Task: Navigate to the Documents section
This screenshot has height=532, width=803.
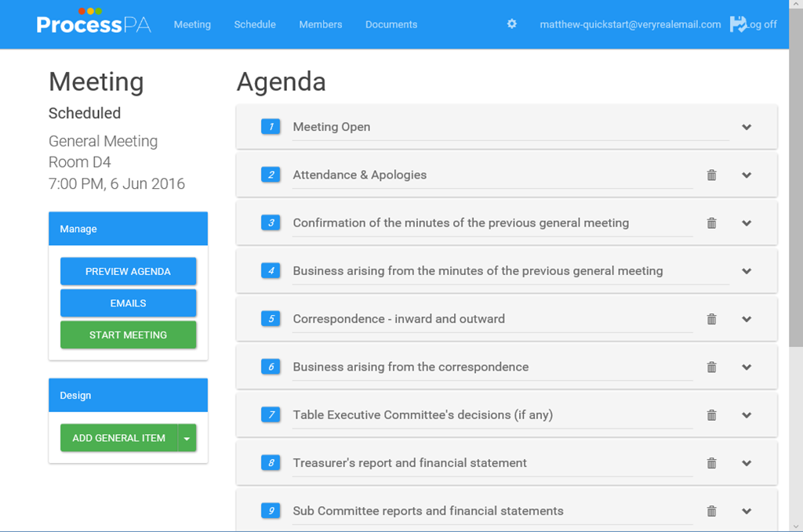Action: click(391, 24)
